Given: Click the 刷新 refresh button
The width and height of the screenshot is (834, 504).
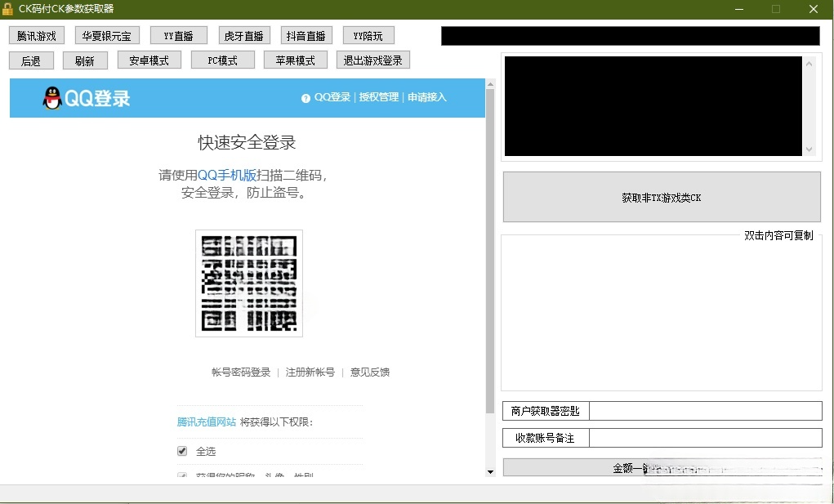Looking at the screenshot, I should (x=85, y=60).
